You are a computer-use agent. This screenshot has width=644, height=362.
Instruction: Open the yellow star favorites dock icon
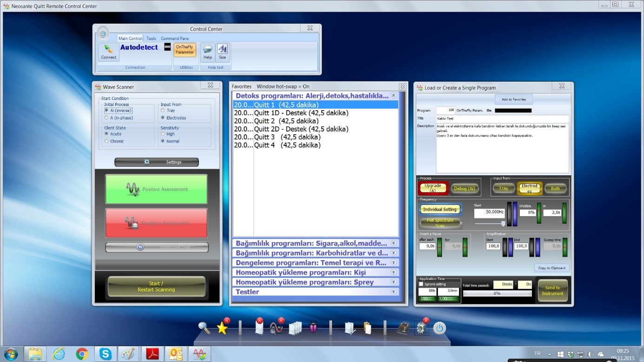223,328
